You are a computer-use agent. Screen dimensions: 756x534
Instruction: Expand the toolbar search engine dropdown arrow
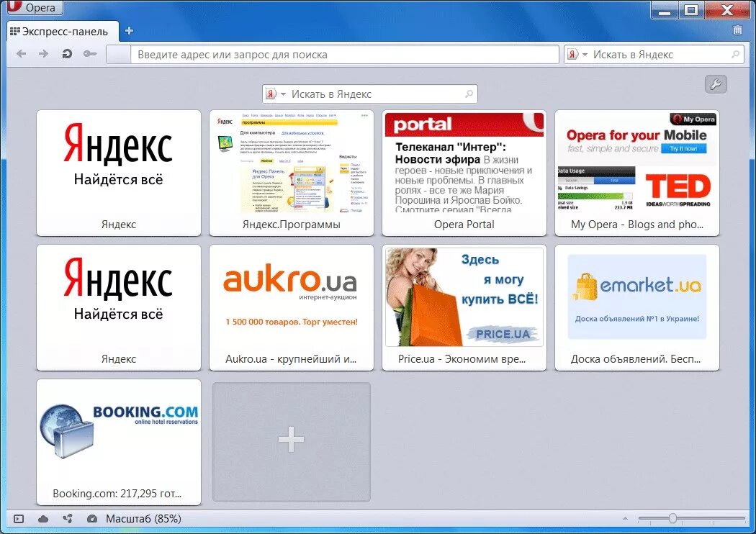point(585,55)
